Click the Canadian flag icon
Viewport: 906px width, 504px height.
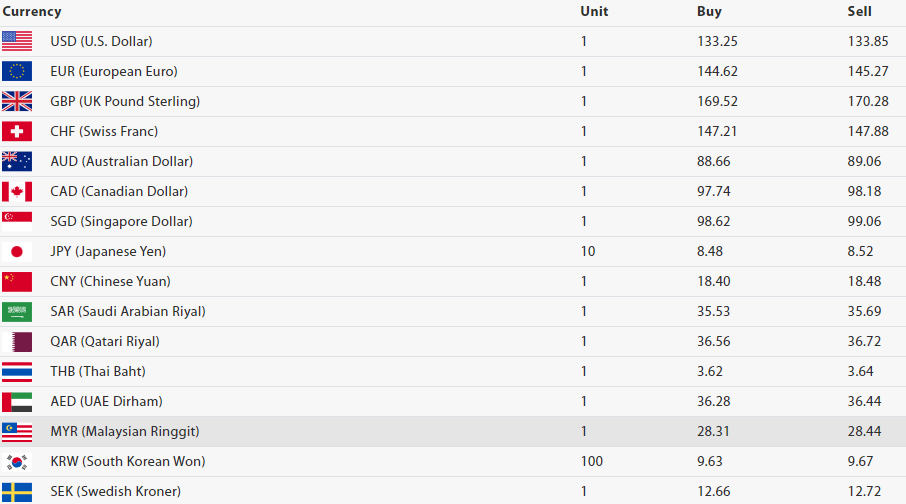click(x=17, y=191)
